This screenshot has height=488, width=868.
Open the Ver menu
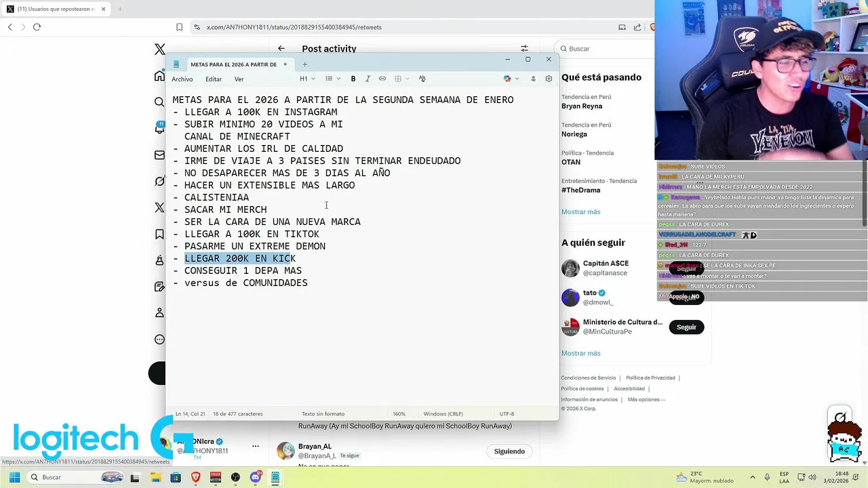pos(239,79)
